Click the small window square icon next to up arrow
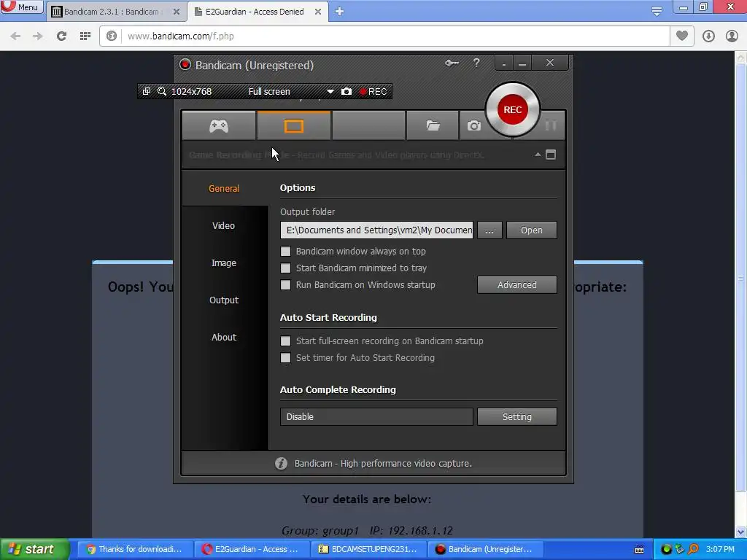 (x=551, y=155)
